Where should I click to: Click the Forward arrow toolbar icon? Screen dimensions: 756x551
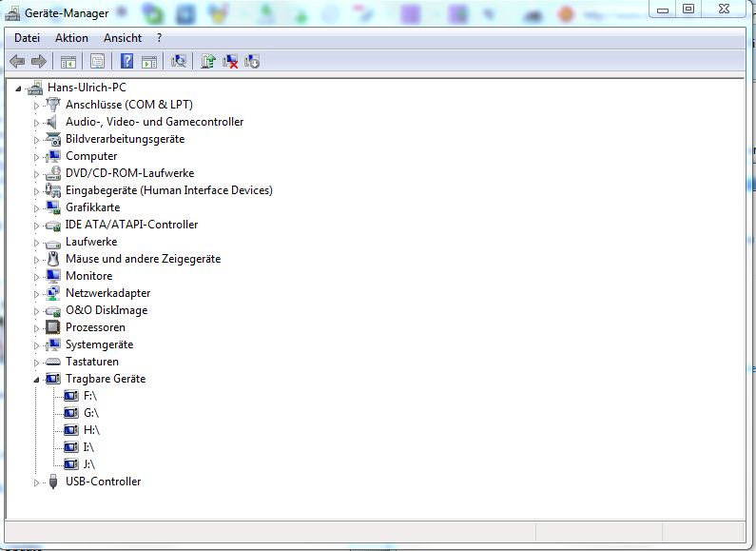tap(39, 61)
